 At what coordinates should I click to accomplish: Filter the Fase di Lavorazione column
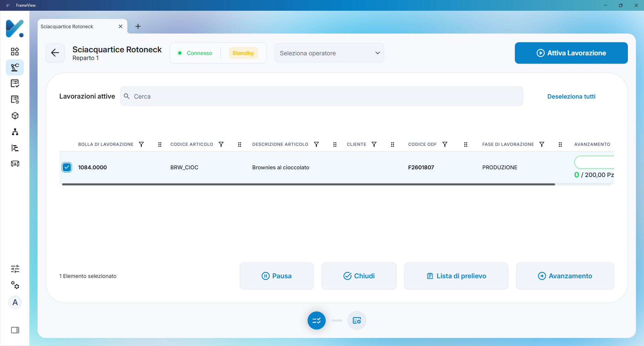[542, 144]
